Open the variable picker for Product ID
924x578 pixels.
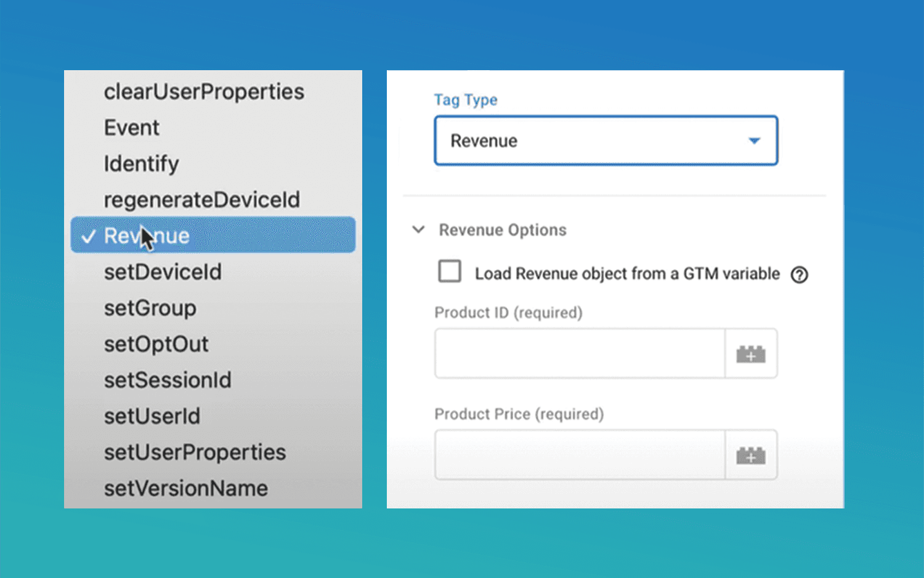(751, 354)
